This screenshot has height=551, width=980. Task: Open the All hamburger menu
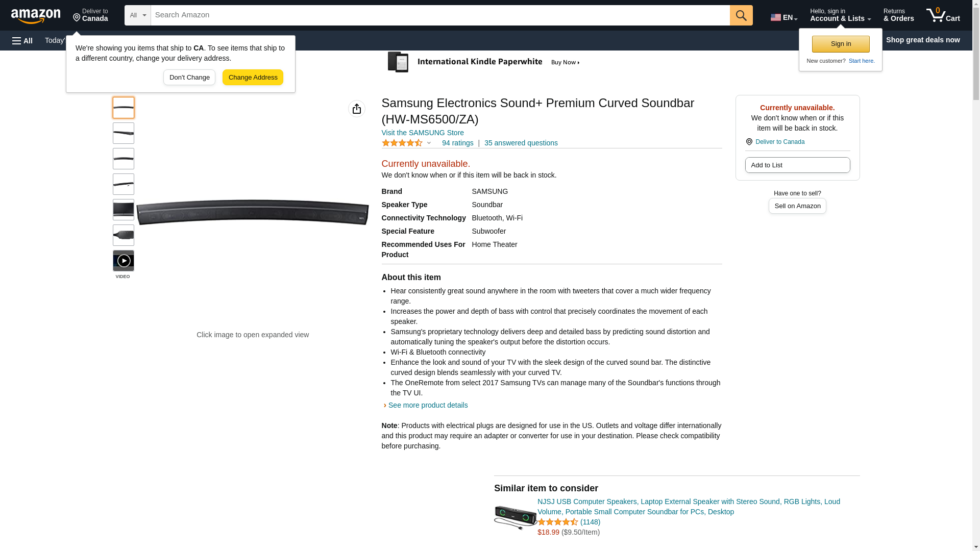click(x=22, y=40)
